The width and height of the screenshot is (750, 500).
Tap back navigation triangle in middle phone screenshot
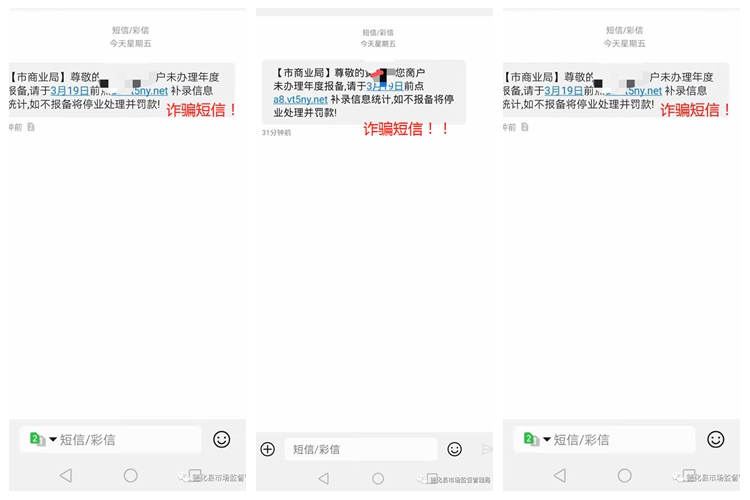coord(324,478)
